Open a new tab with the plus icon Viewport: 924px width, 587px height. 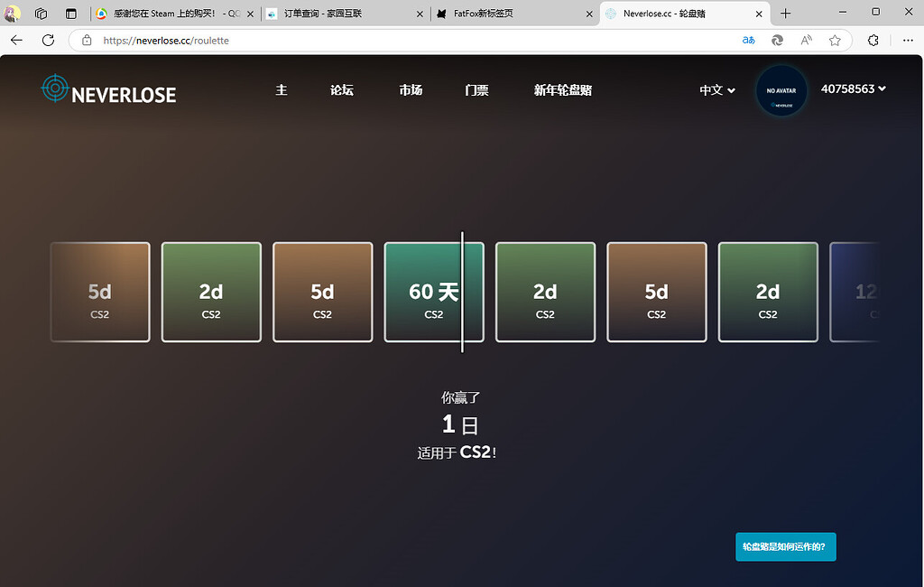[785, 13]
